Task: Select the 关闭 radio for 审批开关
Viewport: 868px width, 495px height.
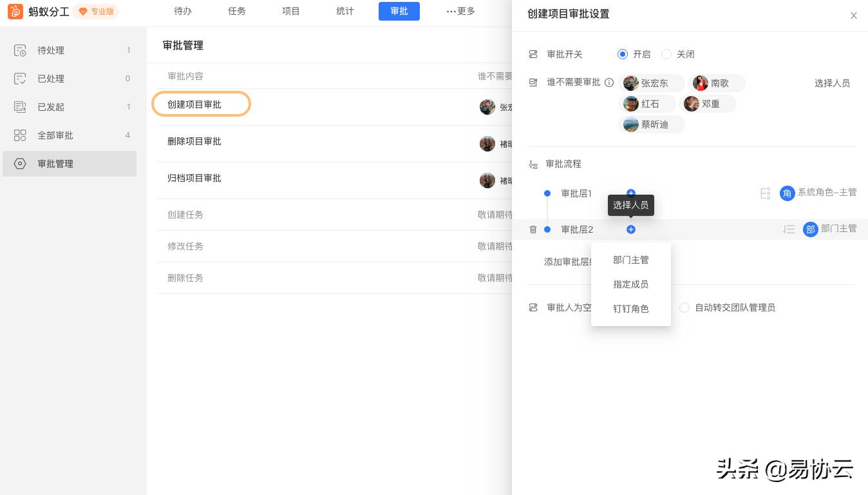Action: [667, 54]
